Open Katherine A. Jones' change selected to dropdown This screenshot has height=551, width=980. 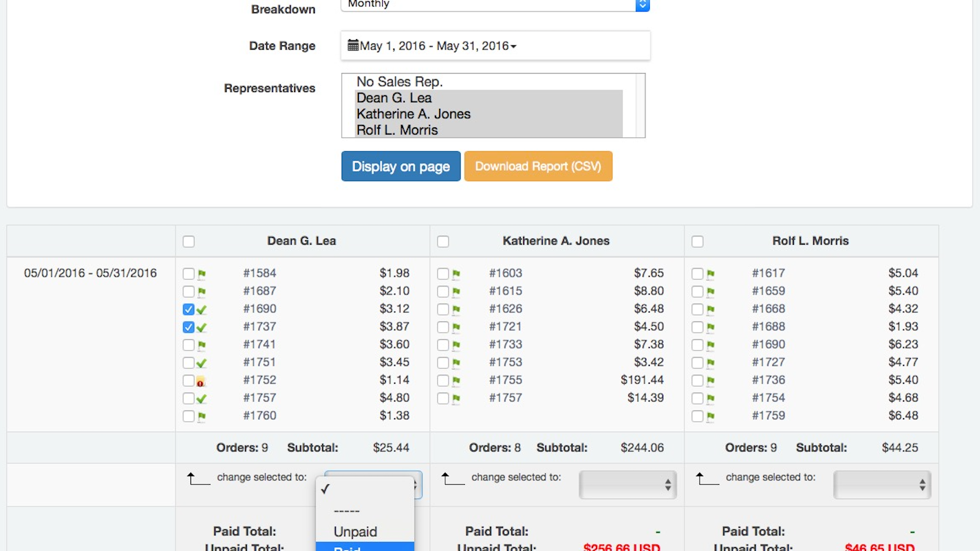tap(627, 485)
